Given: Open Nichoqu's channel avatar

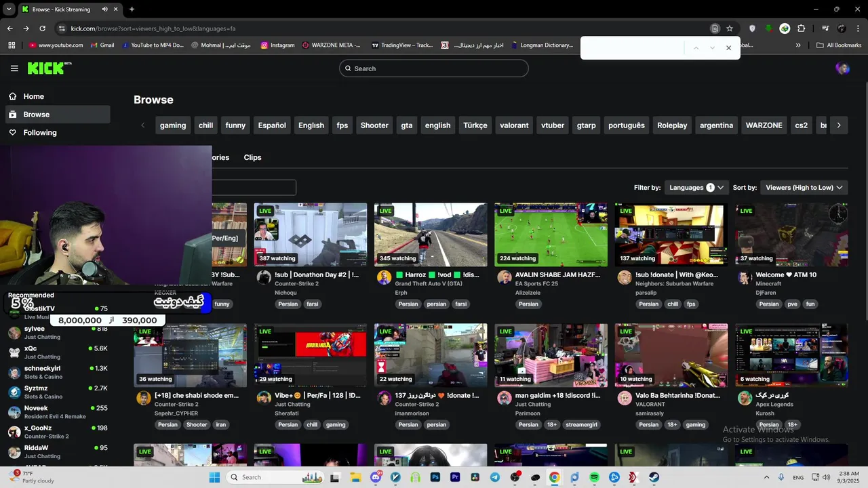Looking at the screenshot, I should [x=264, y=277].
